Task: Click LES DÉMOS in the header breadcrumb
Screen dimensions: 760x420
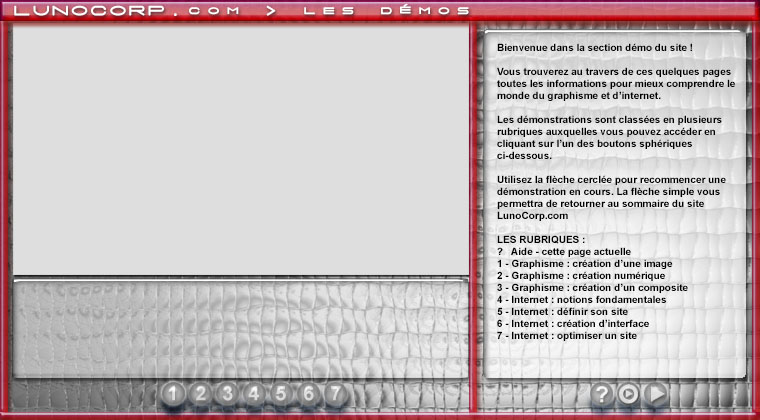Action: point(387,11)
